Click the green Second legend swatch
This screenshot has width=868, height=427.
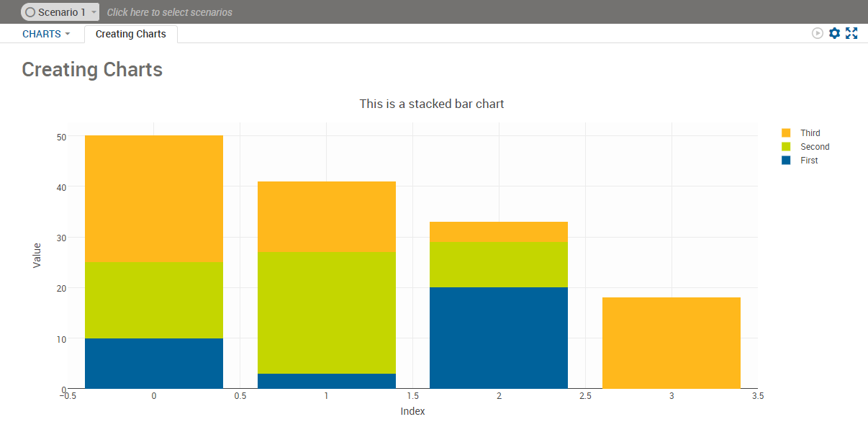click(786, 147)
